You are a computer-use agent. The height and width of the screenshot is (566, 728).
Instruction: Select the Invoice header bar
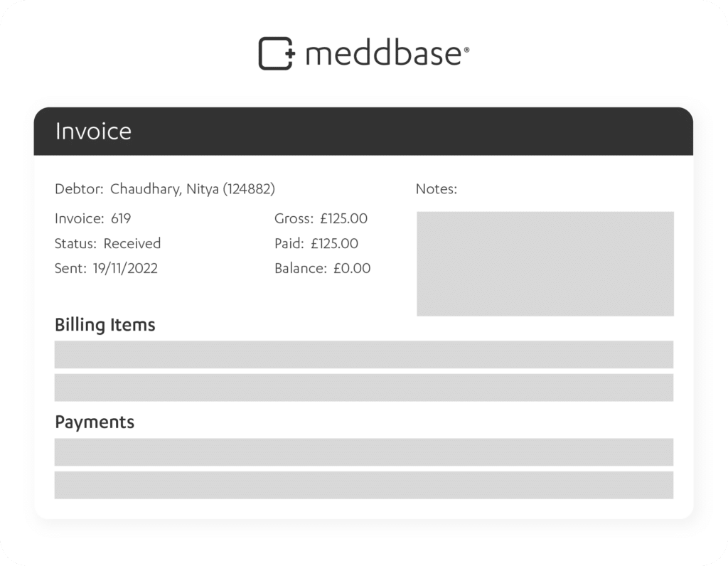tap(363, 132)
